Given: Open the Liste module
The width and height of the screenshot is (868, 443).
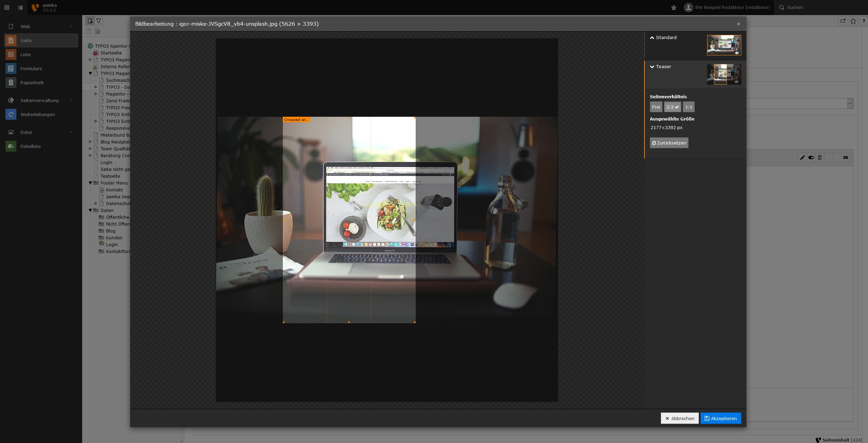Looking at the screenshot, I should point(25,54).
